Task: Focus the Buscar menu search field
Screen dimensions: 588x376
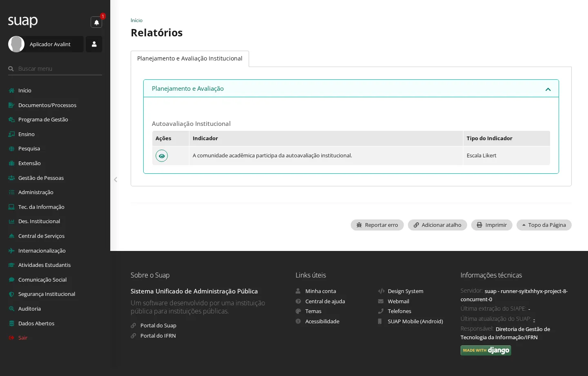Action: (x=55, y=69)
